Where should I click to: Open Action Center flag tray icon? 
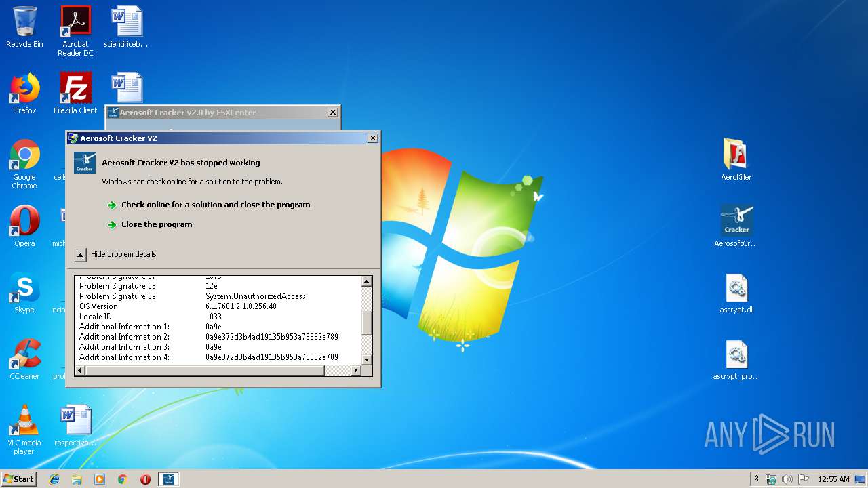pos(803,479)
